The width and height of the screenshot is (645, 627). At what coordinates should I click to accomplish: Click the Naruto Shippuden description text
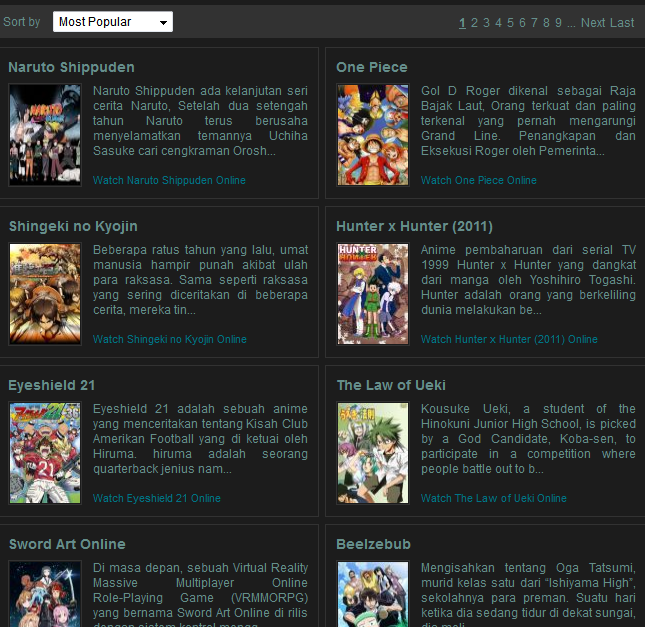pos(200,121)
